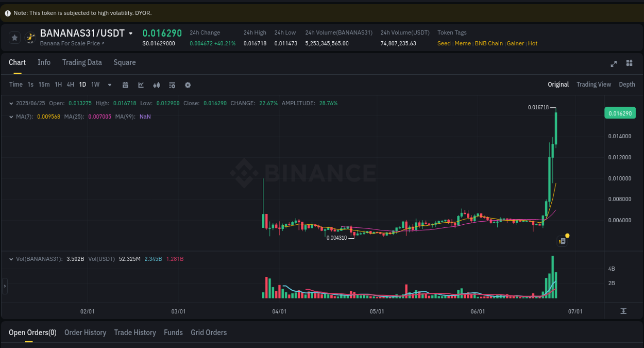Select the 1W timeframe

[x=95, y=85]
